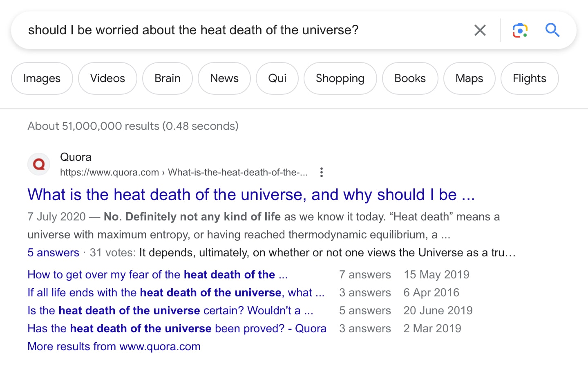The width and height of the screenshot is (588, 367).
Task: View Books results
Action: click(410, 78)
